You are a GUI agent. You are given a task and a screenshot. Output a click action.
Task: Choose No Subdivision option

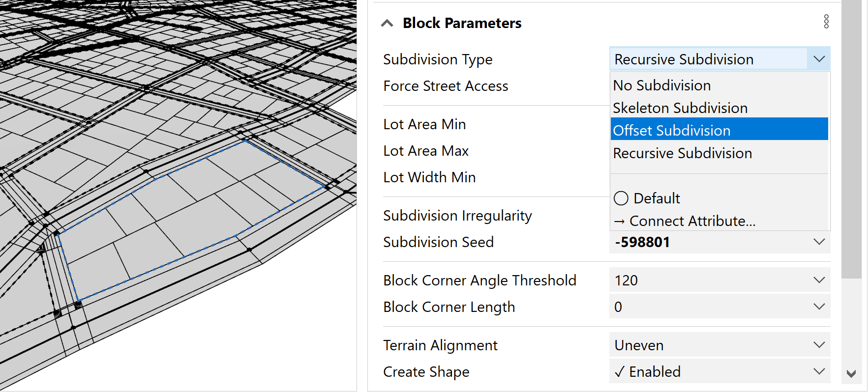[x=661, y=85]
